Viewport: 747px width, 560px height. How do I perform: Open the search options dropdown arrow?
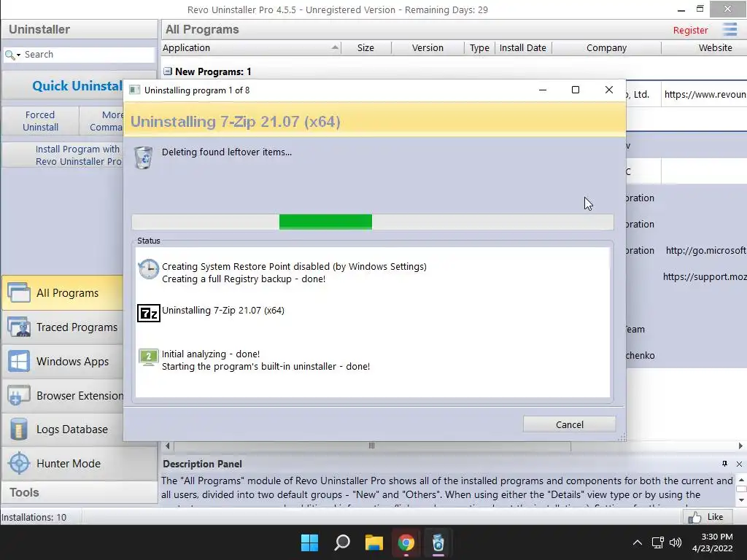18,55
